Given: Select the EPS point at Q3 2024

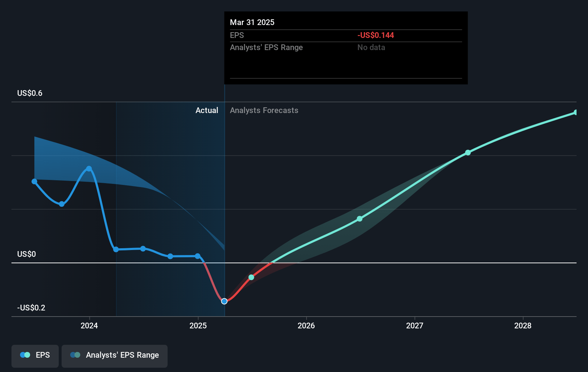Looking at the screenshot, I should (x=170, y=256).
